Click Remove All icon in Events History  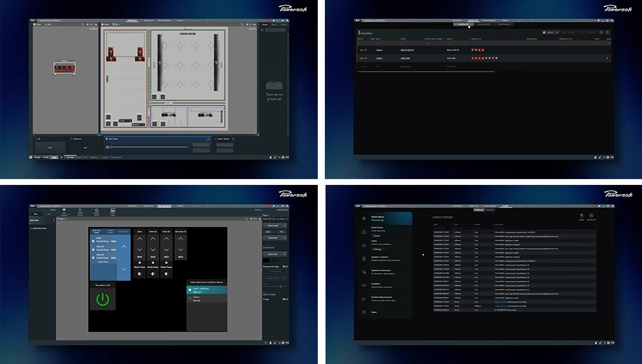591,216
